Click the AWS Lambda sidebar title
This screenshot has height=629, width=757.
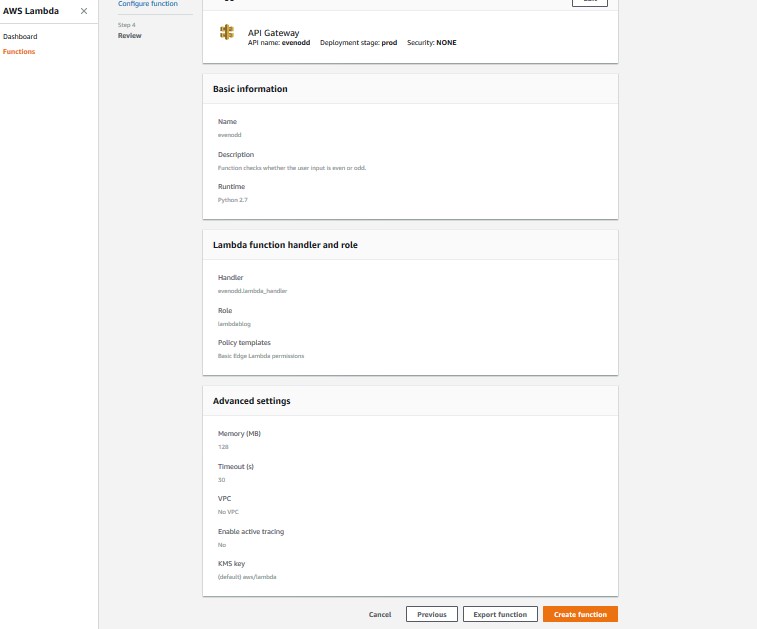(x=31, y=11)
